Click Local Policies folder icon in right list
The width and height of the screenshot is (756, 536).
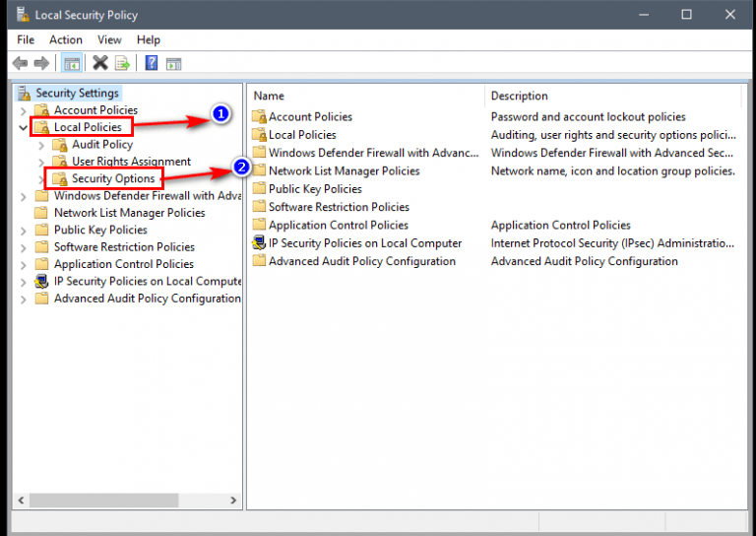pyautogui.click(x=260, y=135)
